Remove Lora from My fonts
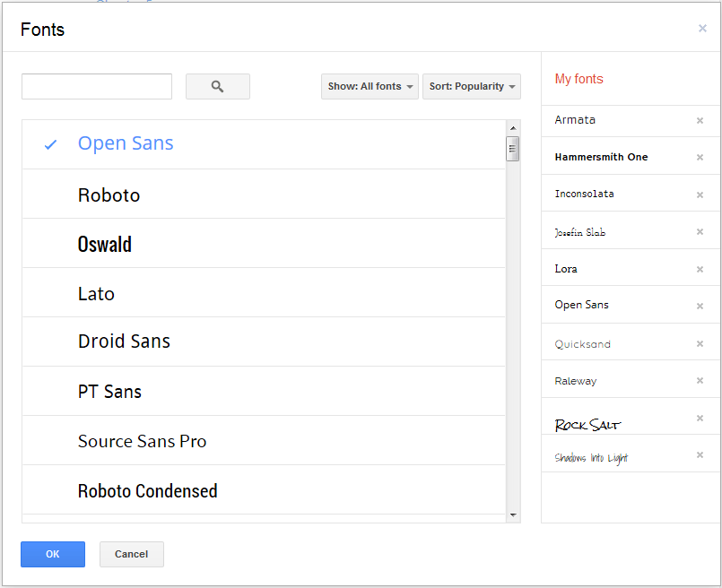The image size is (722, 588). (700, 269)
